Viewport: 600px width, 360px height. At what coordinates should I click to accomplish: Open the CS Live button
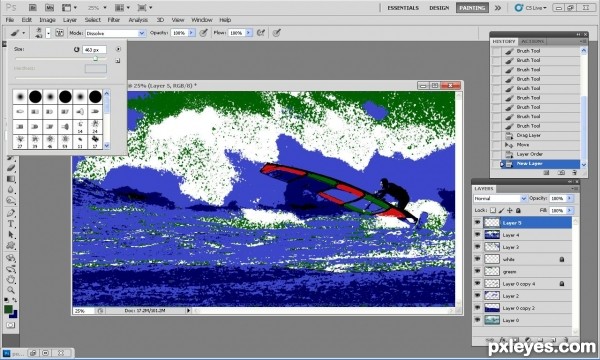[x=530, y=8]
